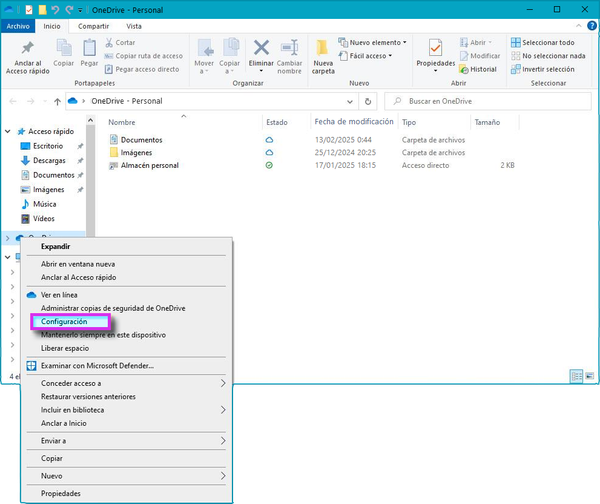This screenshot has width=600, height=504.
Task: Open Vídeos in the navigation pane
Action: point(44,219)
